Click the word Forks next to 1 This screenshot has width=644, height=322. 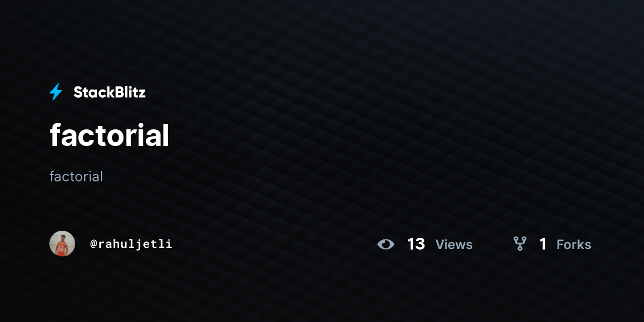coord(574,244)
